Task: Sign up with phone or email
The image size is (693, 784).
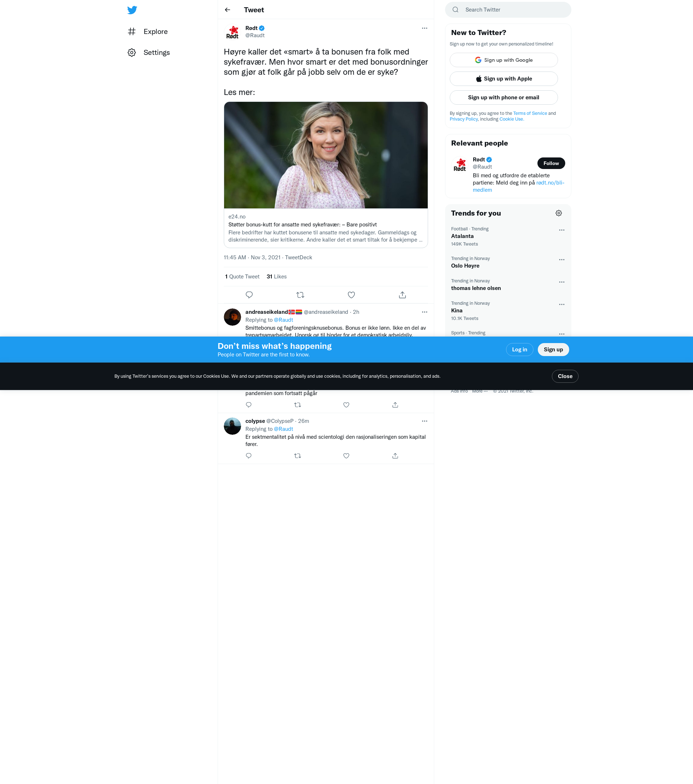Action: point(504,98)
